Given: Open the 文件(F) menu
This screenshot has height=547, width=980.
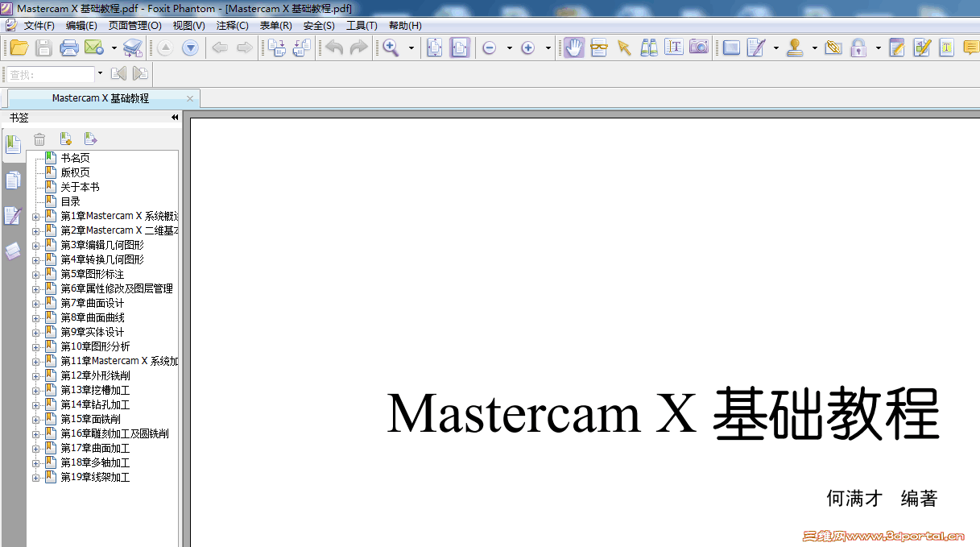Looking at the screenshot, I should (x=39, y=26).
